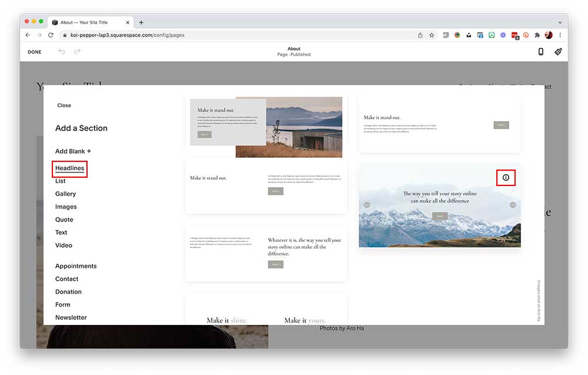The width and height of the screenshot is (588, 375).
Task: Open Chrome three-dot menu
Action: (x=560, y=35)
